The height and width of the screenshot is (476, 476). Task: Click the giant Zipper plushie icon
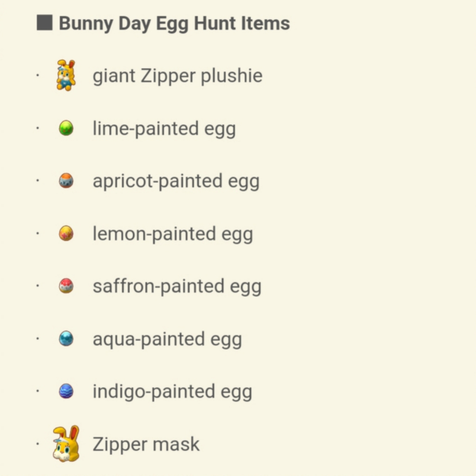tap(66, 75)
